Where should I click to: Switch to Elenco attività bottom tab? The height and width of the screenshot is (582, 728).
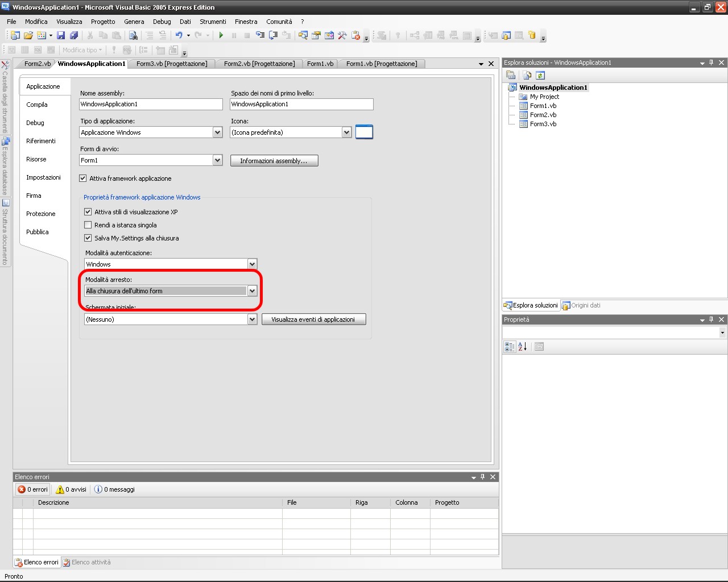pyautogui.click(x=87, y=562)
